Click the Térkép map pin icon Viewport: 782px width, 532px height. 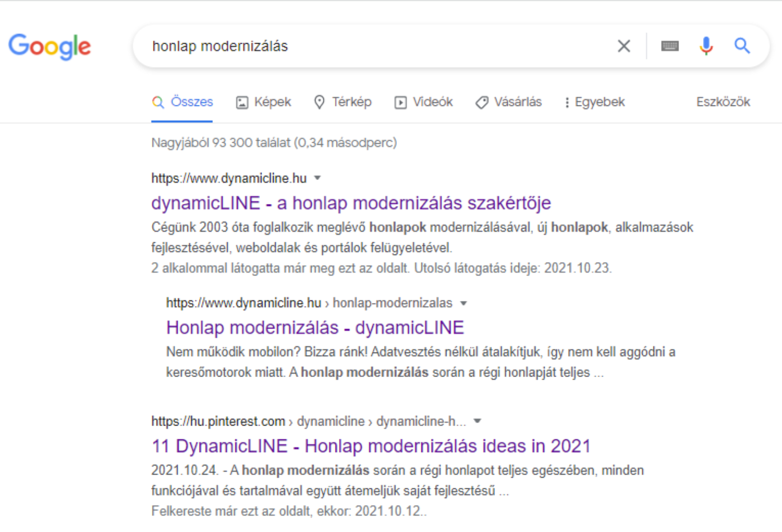(x=319, y=102)
